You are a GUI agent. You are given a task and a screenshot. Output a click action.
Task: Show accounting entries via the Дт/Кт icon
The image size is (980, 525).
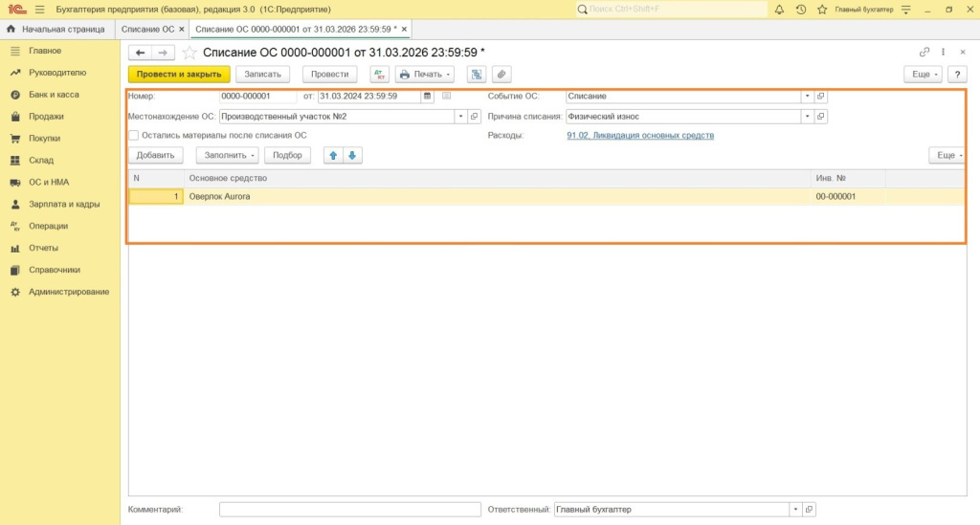[379, 74]
